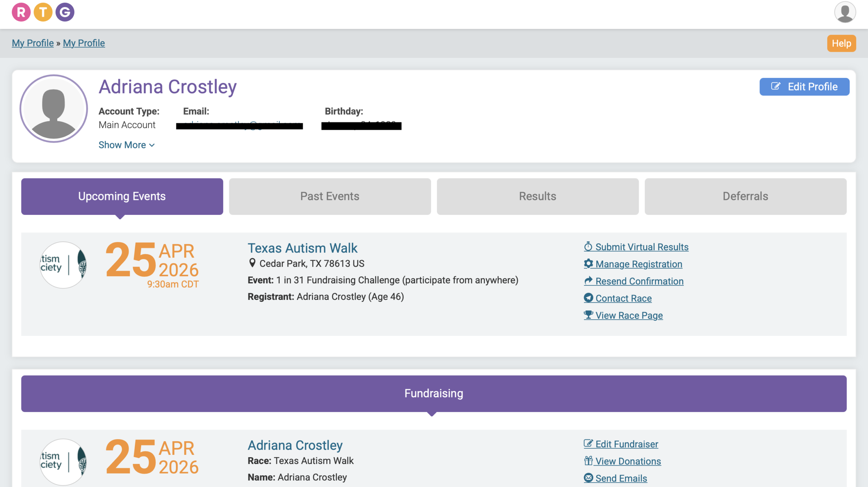Switch to the Past Events tab
868x487 pixels.
[329, 196]
